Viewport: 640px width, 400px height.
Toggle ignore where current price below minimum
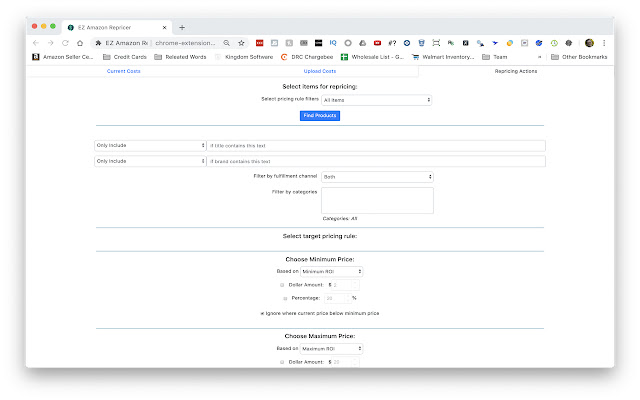point(262,313)
